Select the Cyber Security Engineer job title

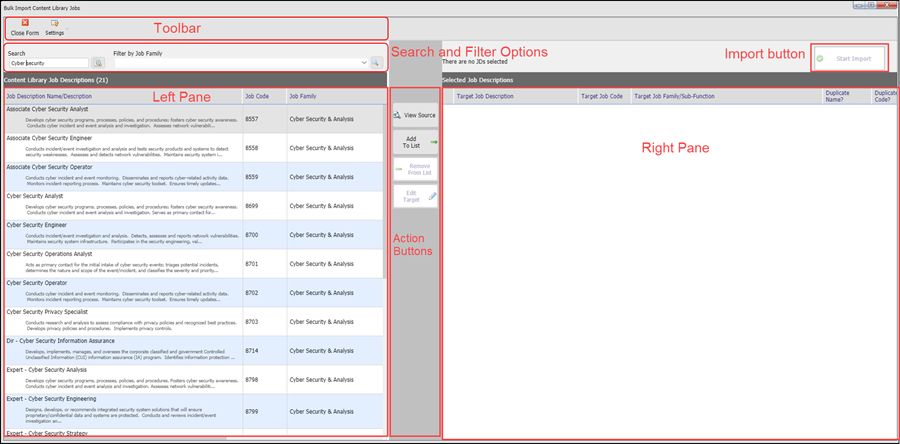36,225
